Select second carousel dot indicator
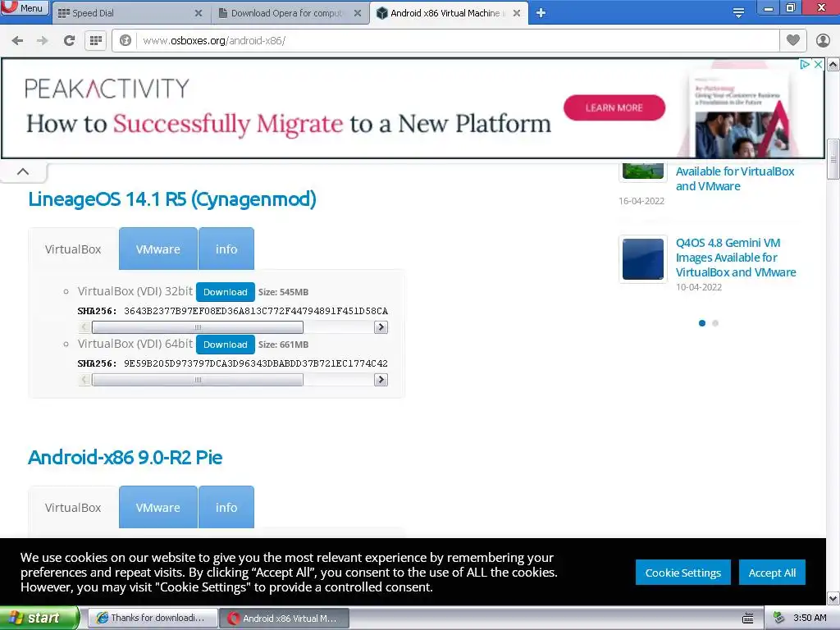The width and height of the screenshot is (840, 630). 715,323
